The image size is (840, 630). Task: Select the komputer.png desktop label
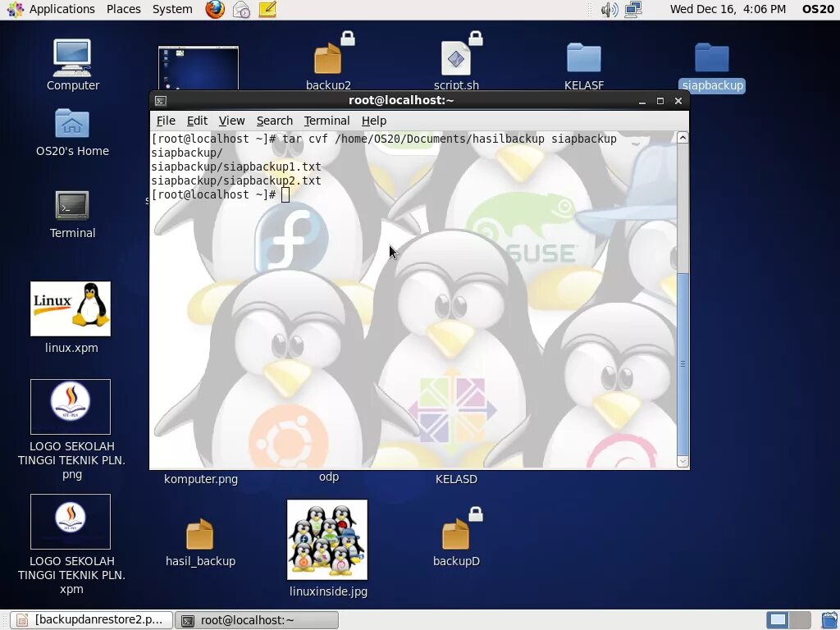(201, 479)
